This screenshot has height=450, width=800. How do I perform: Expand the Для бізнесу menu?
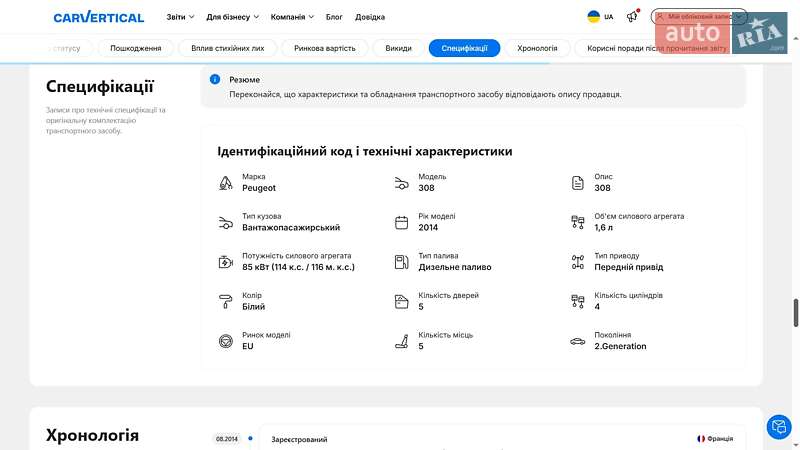tap(233, 17)
